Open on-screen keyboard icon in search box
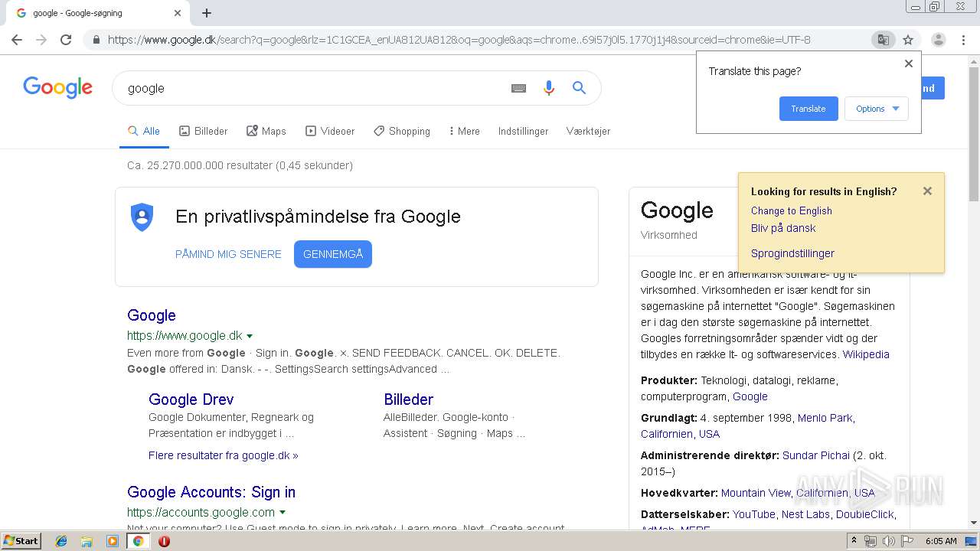The width and height of the screenshot is (980, 551). [x=518, y=88]
